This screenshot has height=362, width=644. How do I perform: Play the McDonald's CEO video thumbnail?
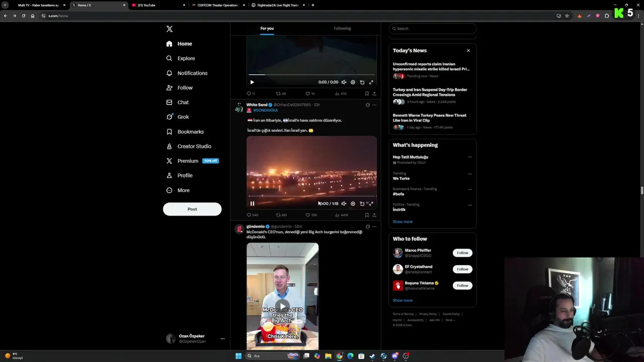click(282, 306)
